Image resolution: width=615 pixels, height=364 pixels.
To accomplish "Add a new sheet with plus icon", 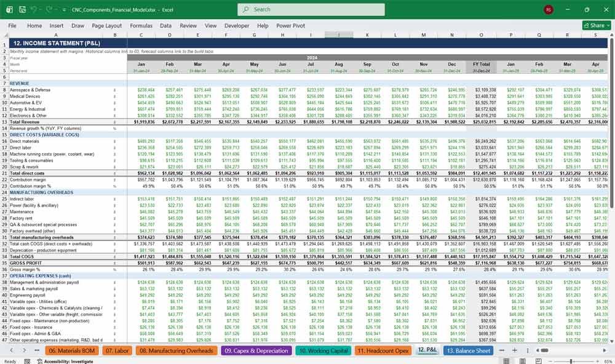I will (x=515, y=350).
